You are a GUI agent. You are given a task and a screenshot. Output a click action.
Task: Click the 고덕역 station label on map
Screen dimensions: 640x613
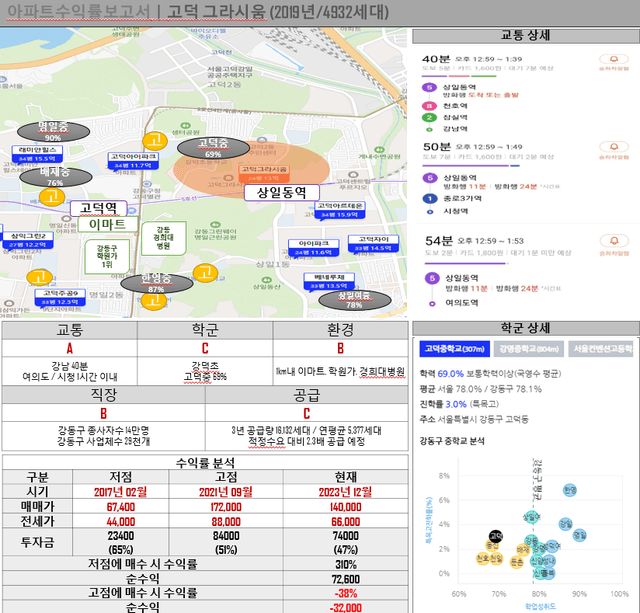[99, 208]
